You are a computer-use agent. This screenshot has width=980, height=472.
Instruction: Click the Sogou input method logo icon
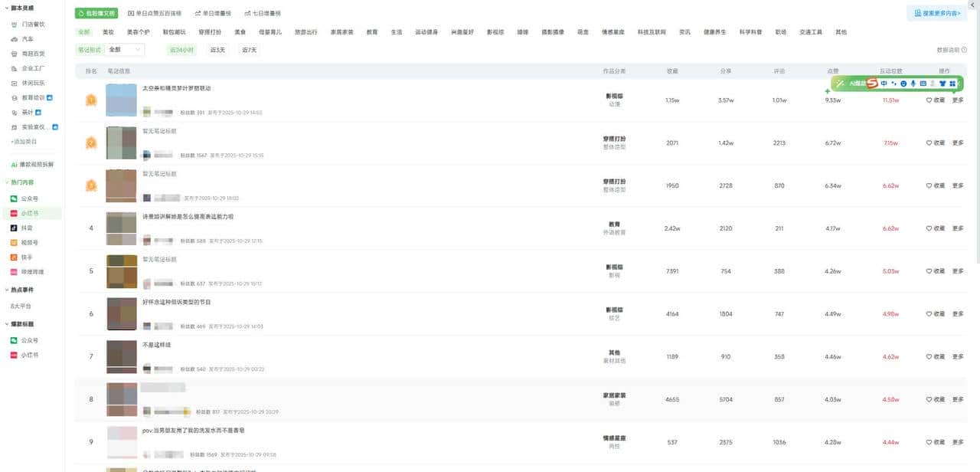click(872, 83)
